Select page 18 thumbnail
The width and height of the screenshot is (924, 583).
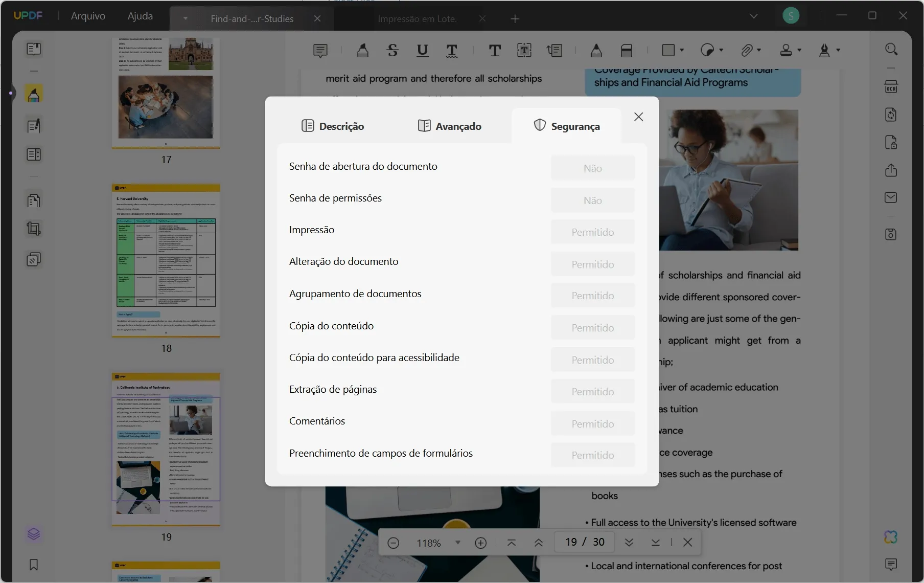point(166,261)
